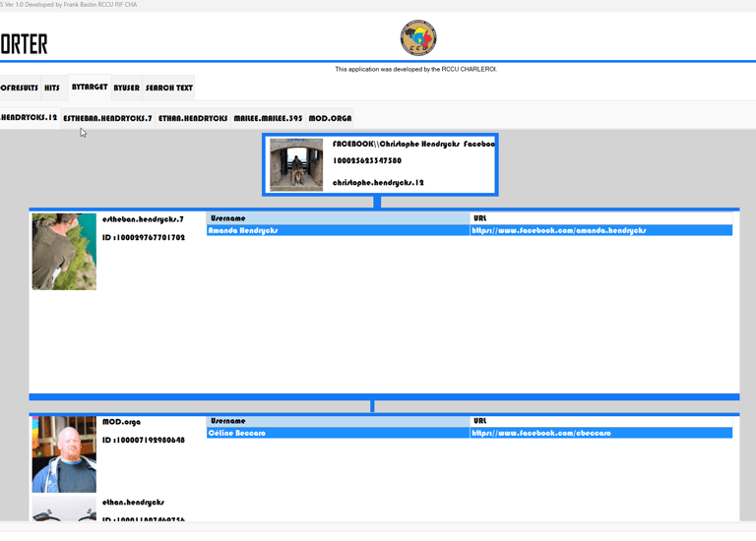Open the ESTHEBAN.HENDRYCKS.7 target tab

pos(107,118)
